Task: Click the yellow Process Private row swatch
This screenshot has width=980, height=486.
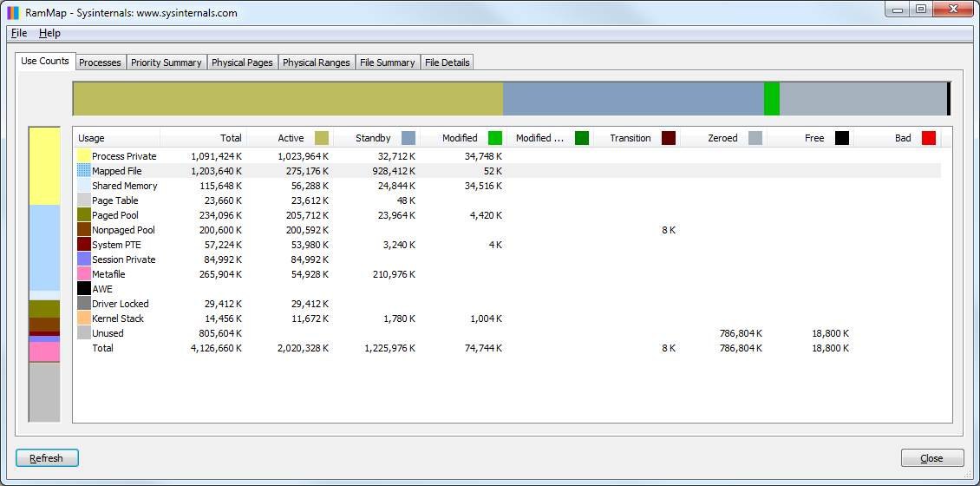Action: pos(84,156)
